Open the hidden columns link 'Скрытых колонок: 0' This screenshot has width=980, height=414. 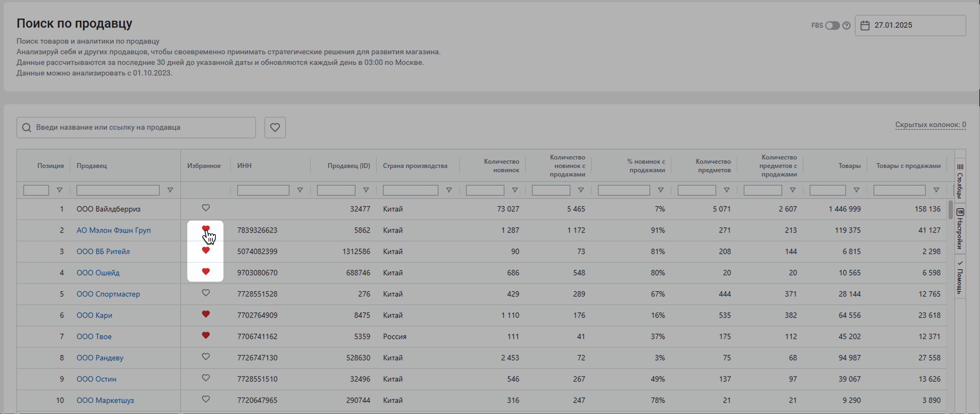pyautogui.click(x=930, y=125)
